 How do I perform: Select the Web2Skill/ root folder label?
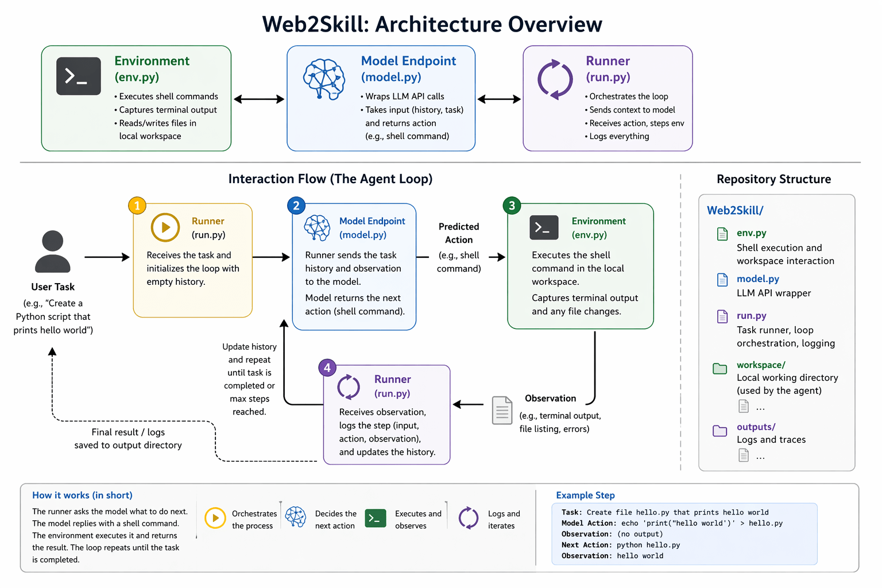pyautogui.click(x=735, y=210)
